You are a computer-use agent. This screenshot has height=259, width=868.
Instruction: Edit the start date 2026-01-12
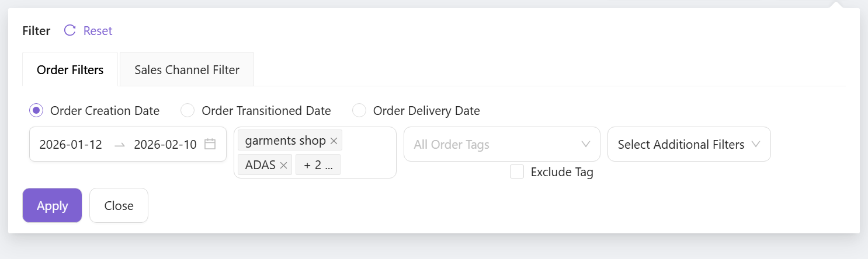[x=71, y=145]
